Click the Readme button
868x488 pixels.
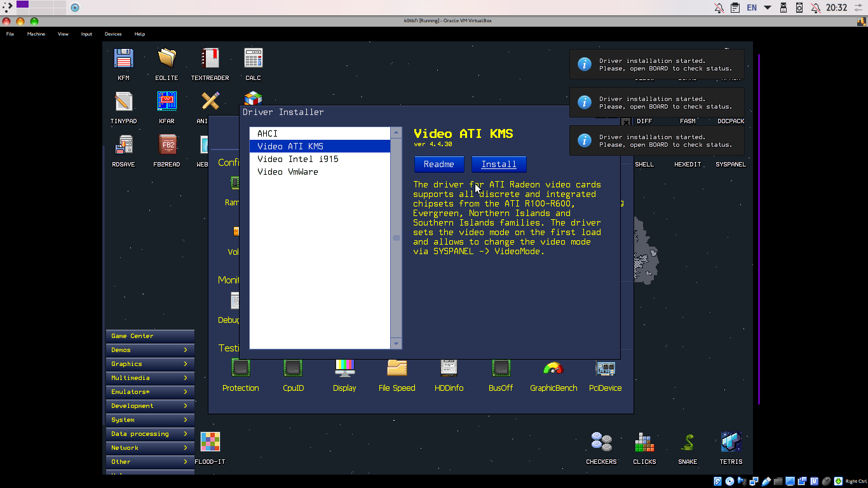point(439,164)
